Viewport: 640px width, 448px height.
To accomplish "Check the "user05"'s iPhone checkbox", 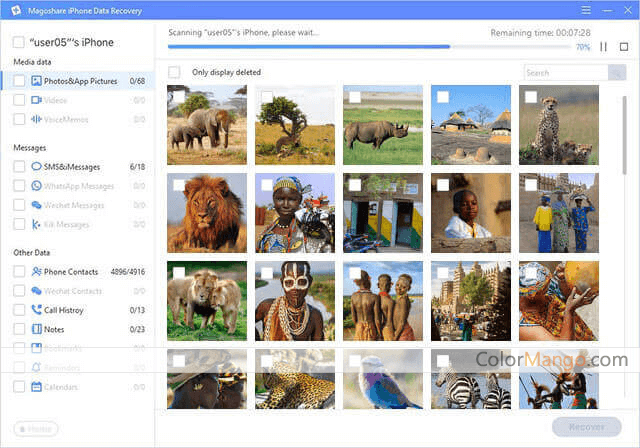I will (x=19, y=43).
